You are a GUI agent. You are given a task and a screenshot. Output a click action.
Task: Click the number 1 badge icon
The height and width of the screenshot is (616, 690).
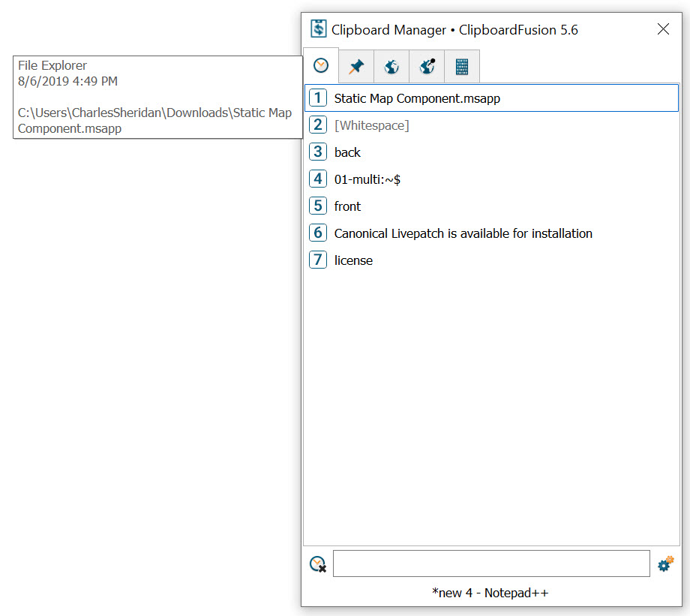[318, 98]
